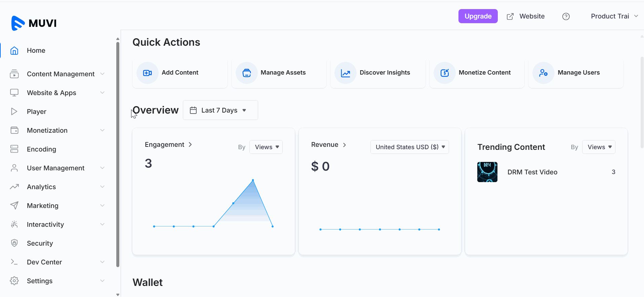Click the Upgrade button
The width and height of the screenshot is (644, 297).
pyautogui.click(x=478, y=16)
